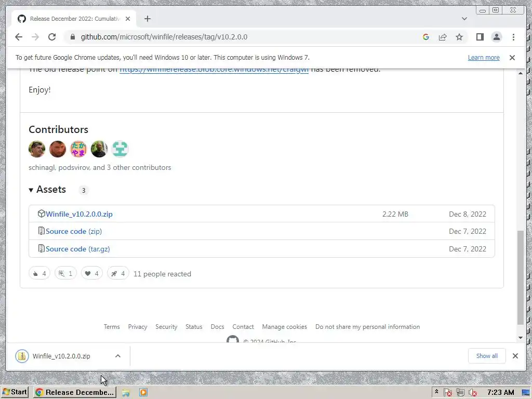
Task: Toggle thumbs up reaction with 4
Action: [x=39, y=273]
